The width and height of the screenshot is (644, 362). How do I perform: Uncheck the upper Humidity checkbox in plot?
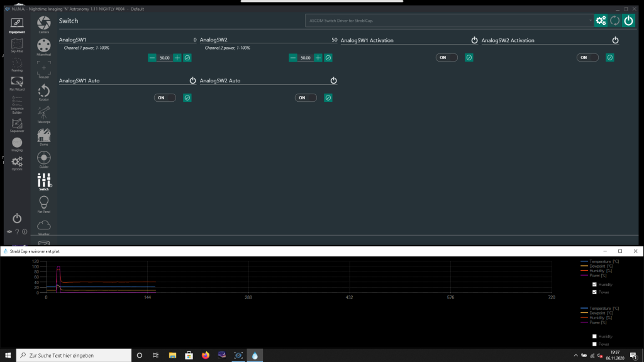tap(594, 285)
